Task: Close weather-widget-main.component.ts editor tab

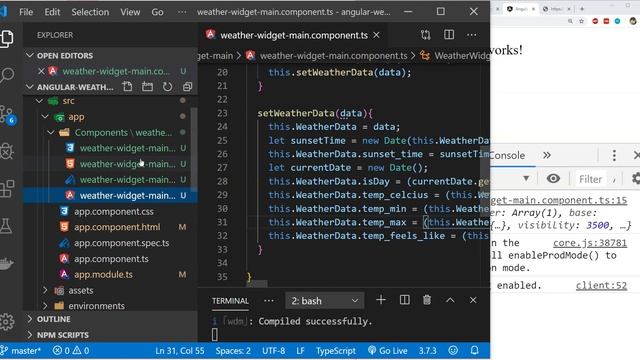Action: pyautogui.click(x=376, y=35)
